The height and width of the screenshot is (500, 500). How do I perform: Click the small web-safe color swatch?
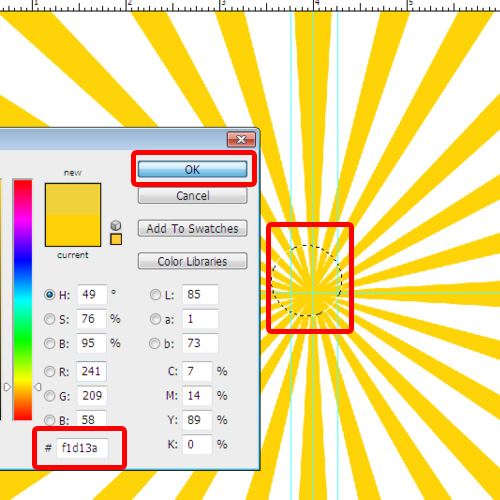116,239
